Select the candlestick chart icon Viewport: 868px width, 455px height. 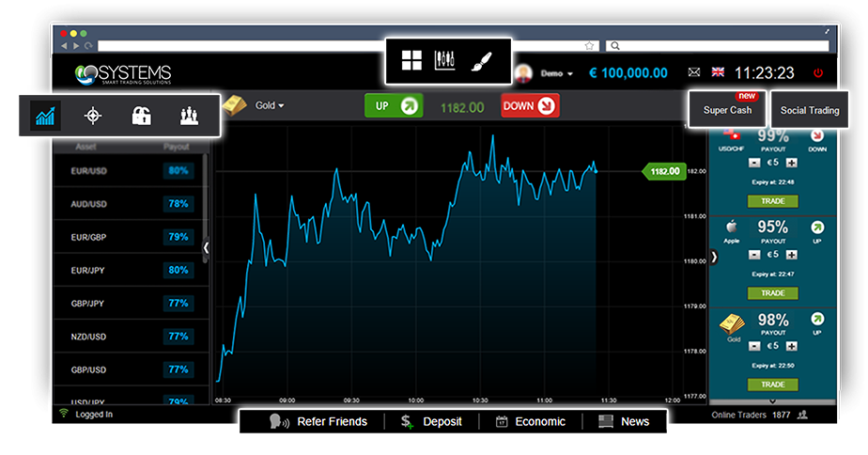[x=444, y=61]
